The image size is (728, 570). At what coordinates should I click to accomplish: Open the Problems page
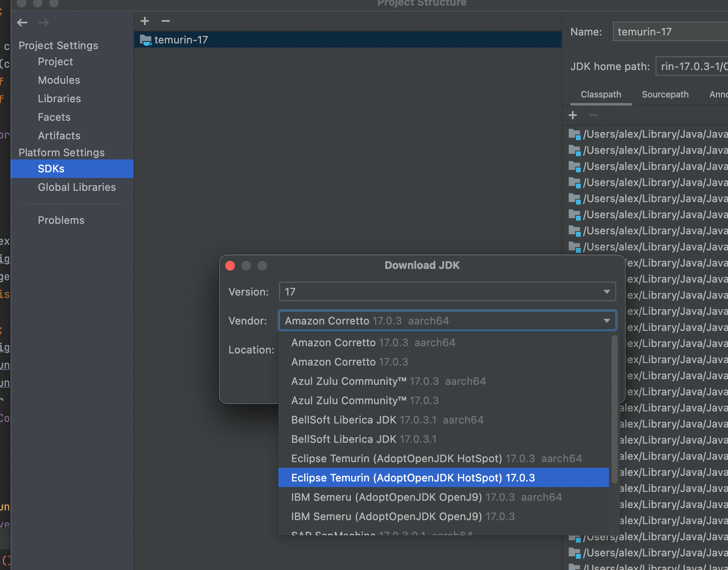[61, 220]
